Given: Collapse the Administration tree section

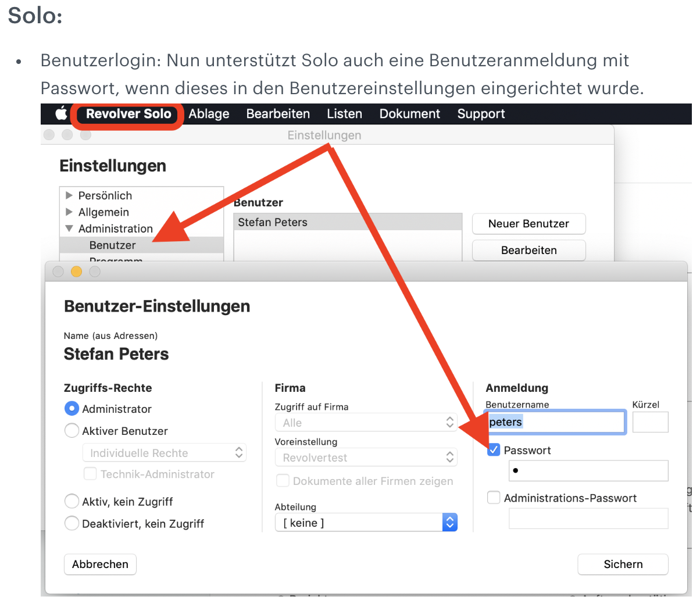Looking at the screenshot, I should point(69,228).
